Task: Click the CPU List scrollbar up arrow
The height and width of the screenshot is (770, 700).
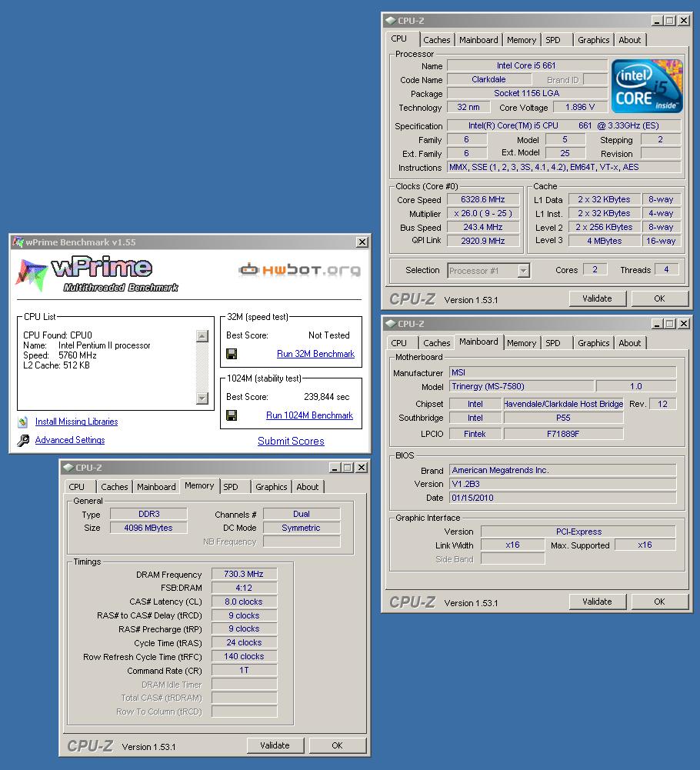Action: point(202,336)
